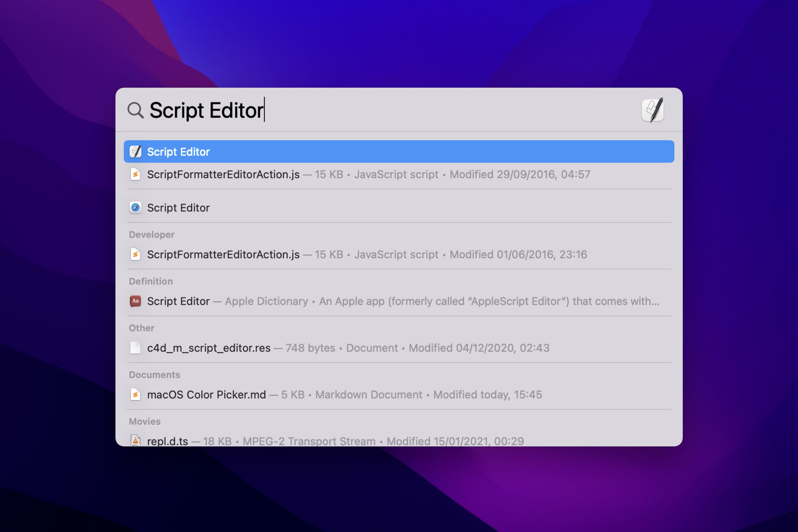Click the JavaScript file icon dated 29/09/2016
Viewport: 798px width, 532px height.
tap(135, 174)
